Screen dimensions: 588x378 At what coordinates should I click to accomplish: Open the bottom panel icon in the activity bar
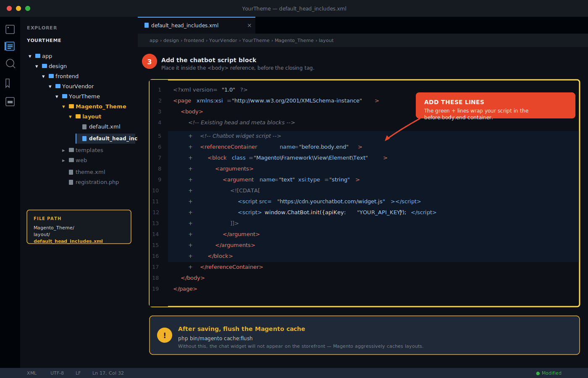point(10,102)
